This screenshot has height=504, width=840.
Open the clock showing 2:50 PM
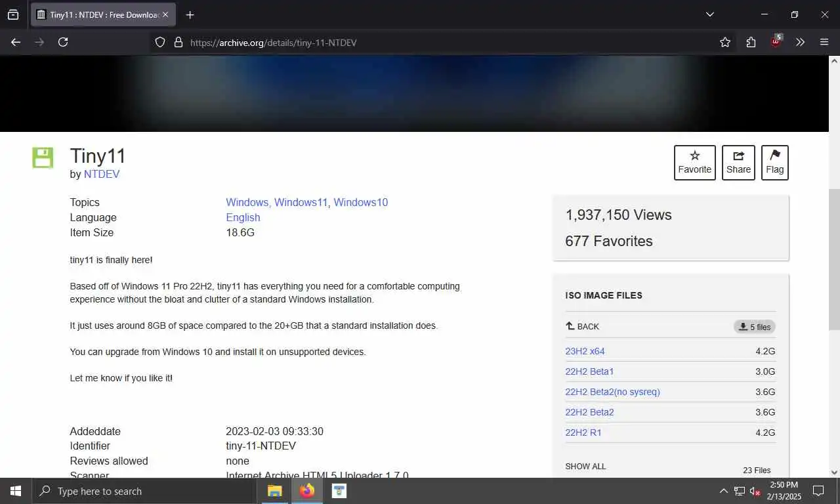pyautogui.click(x=784, y=491)
